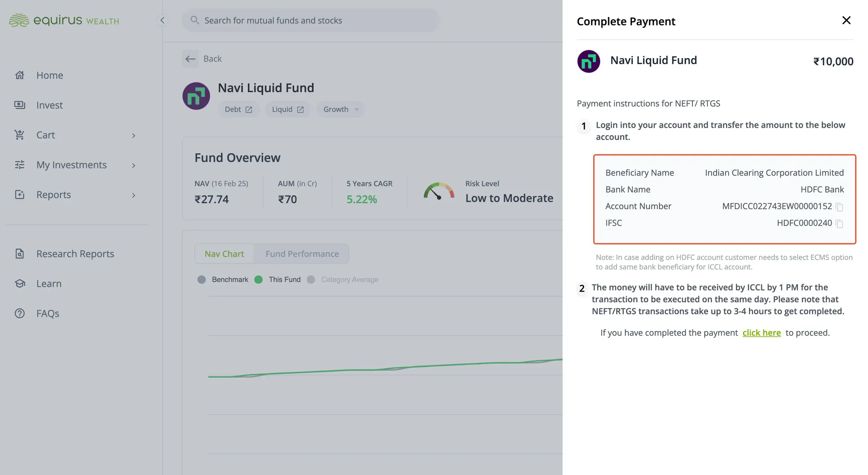Toggle the Benchmark legend dot

(x=202, y=279)
